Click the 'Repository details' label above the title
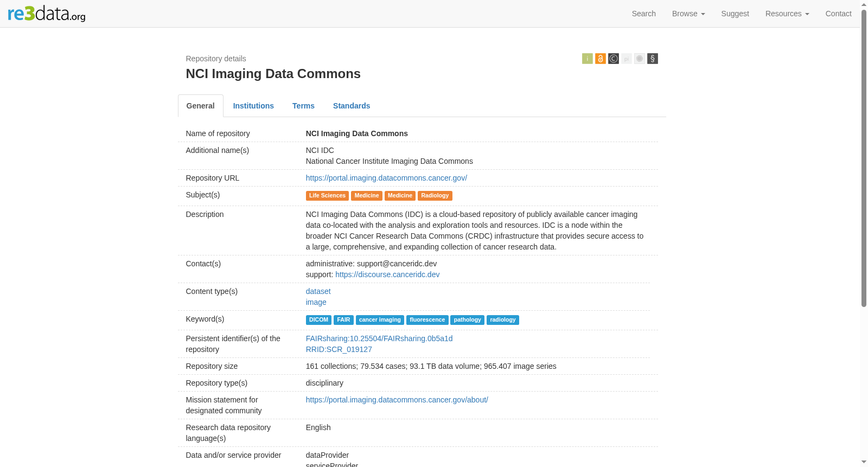 click(216, 59)
